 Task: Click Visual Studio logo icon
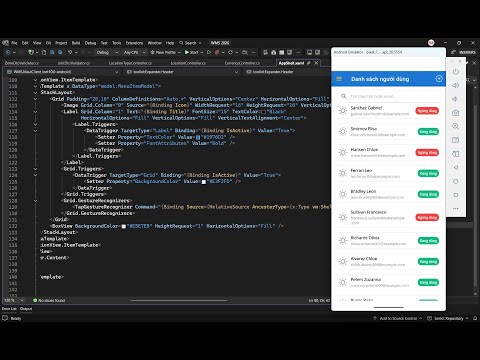(5, 43)
